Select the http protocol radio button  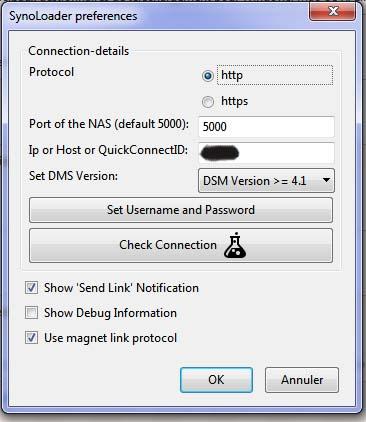(x=208, y=76)
